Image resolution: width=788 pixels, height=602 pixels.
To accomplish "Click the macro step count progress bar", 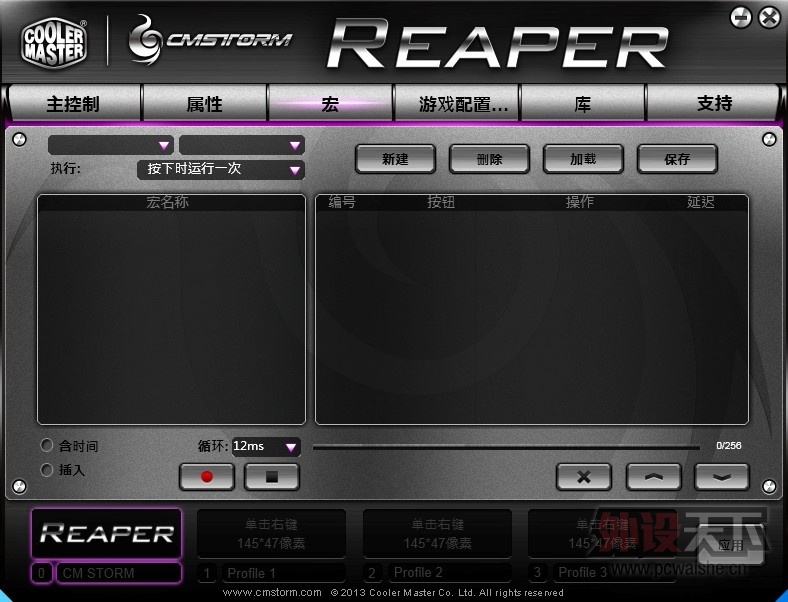I will pos(506,446).
